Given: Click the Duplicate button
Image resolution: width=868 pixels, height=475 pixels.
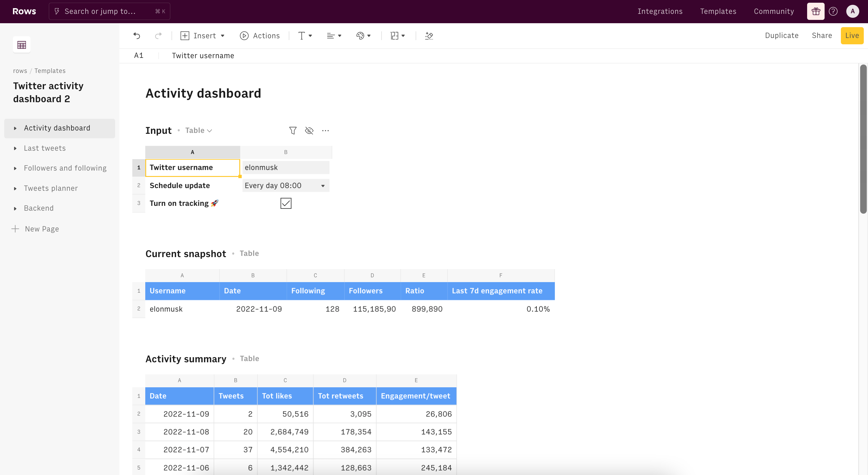Looking at the screenshot, I should [x=782, y=36].
